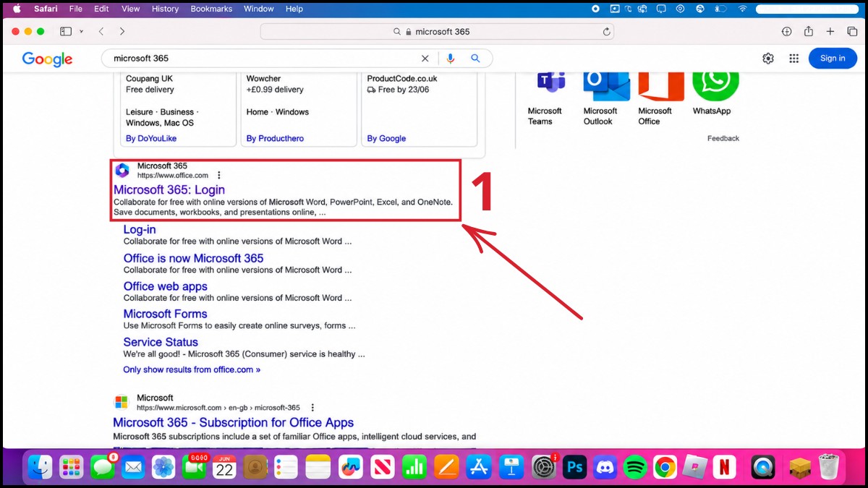868x488 pixels.
Task: Open the File menu
Action: tap(75, 9)
